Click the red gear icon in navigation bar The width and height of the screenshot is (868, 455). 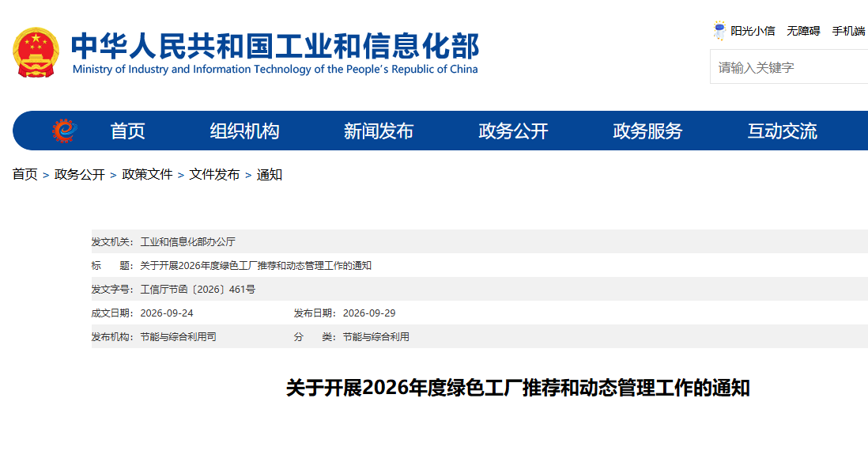coord(65,131)
